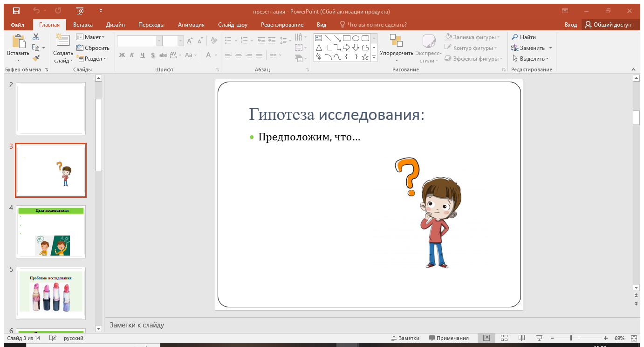Click the Cut scissors icon
This screenshot has width=644, height=347.
click(x=36, y=37)
